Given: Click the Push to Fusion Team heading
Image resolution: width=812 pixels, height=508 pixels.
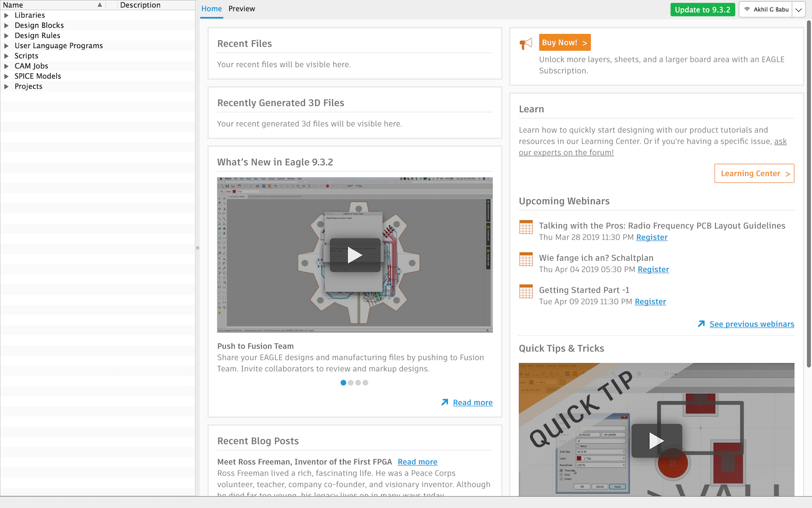Looking at the screenshot, I should [x=255, y=346].
